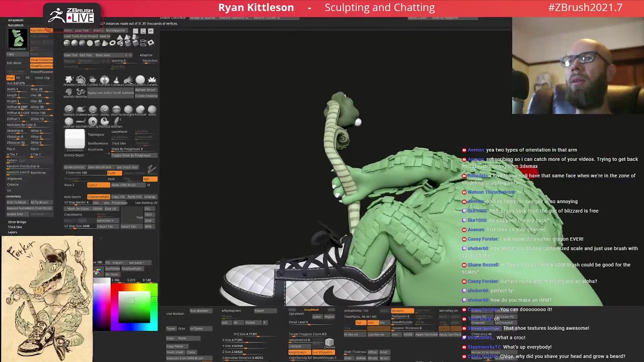Toggle Show Instances in NanoMesh
The height and width of the screenshot is (362, 644).
(41, 60)
